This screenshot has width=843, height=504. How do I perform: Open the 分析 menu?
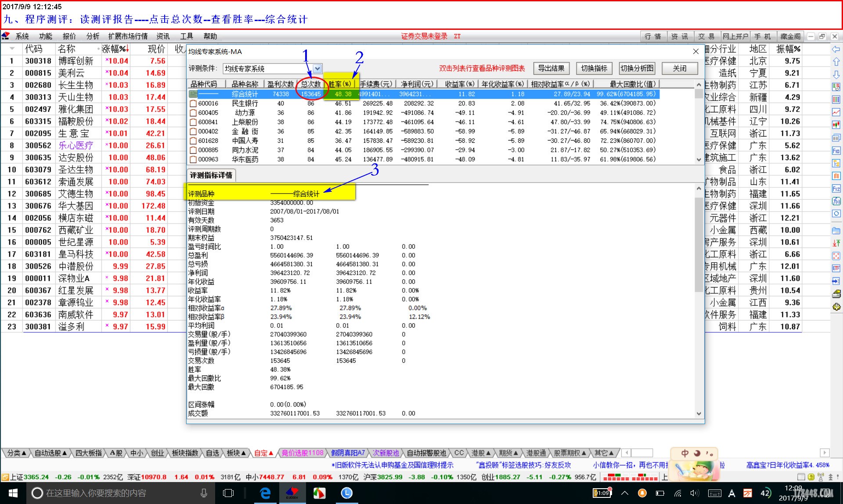pyautogui.click(x=93, y=36)
